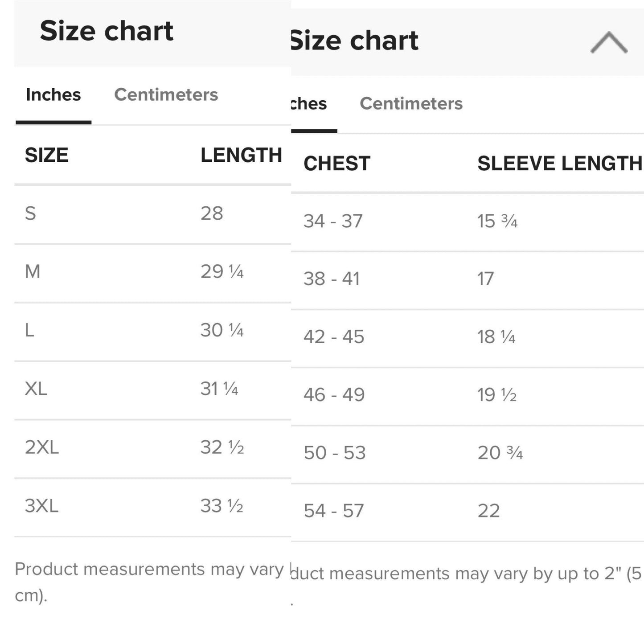
Task: Select the 3XL size row
Action: coord(153,507)
